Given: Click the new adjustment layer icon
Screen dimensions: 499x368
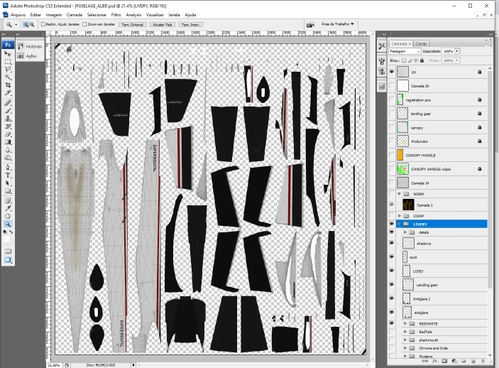Looking at the screenshot, I should pos(454,361).
